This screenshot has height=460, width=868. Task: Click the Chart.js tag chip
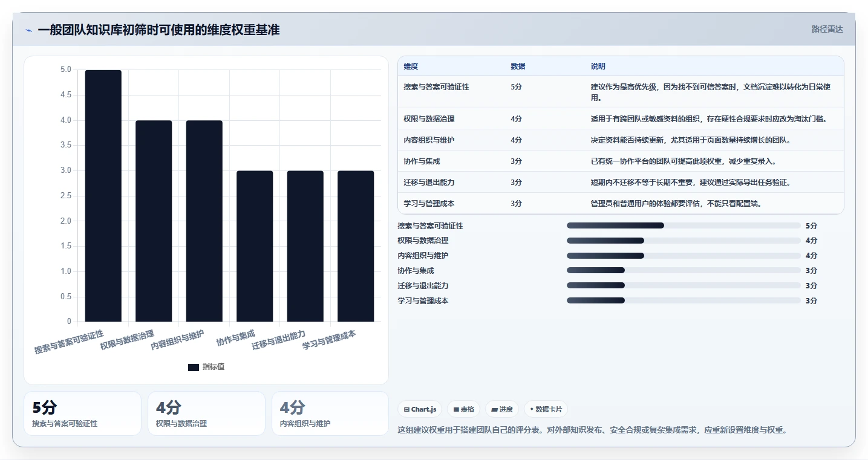(420, 409)
